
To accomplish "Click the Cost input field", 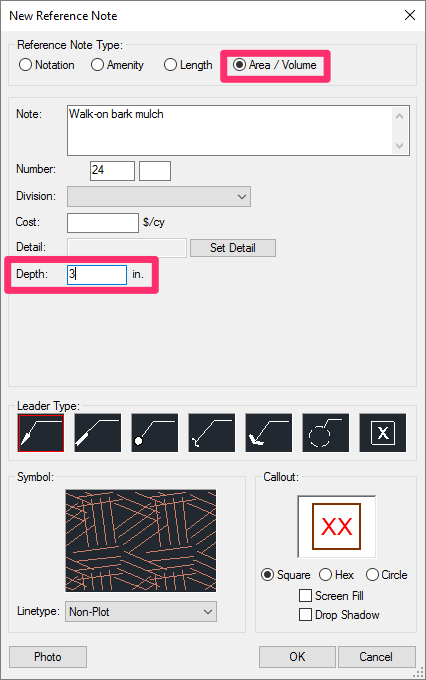I will pos(103,222).
